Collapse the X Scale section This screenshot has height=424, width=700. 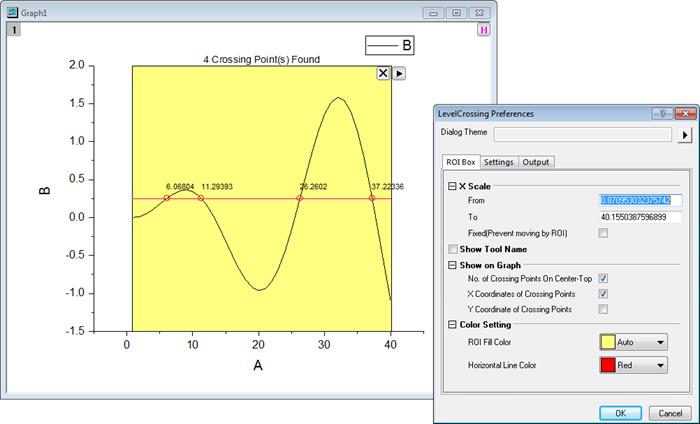[x=452, y=186]
